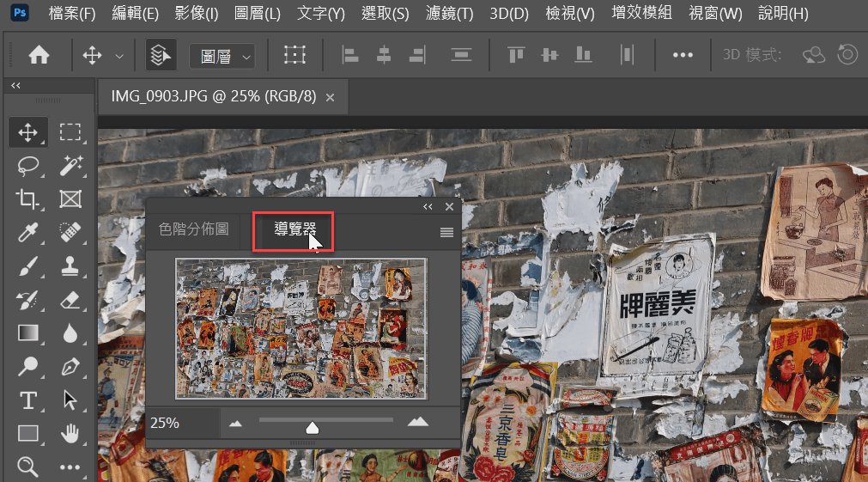Viewport: 868px width, 482px height.
Task: Select the Magic Wand tool
Action: [x=70, y=166]
